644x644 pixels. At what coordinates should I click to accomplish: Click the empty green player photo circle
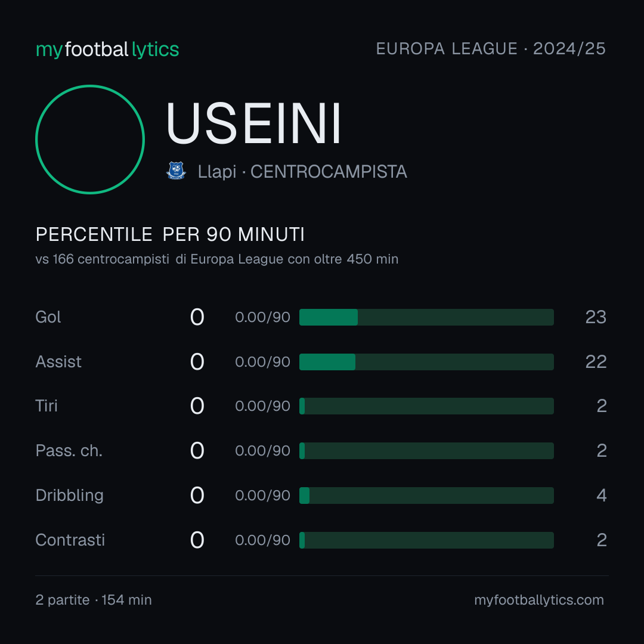[x=90, y=140]
